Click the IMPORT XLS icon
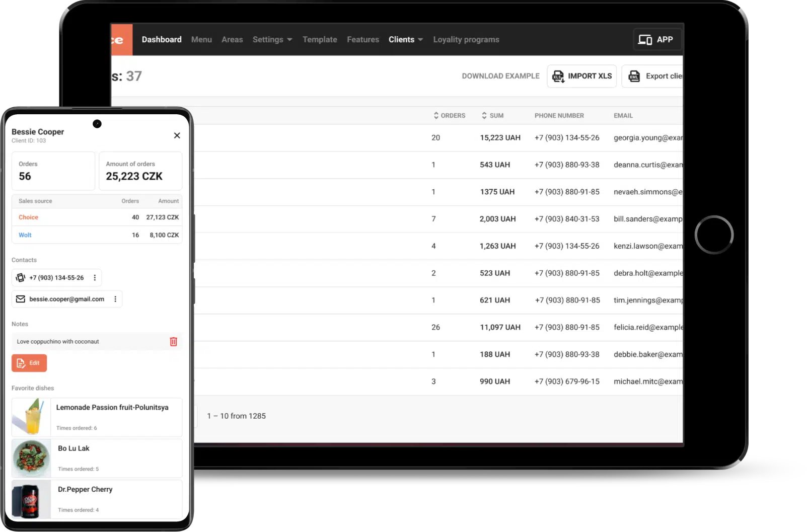The image size is (807, 532). 559,76
